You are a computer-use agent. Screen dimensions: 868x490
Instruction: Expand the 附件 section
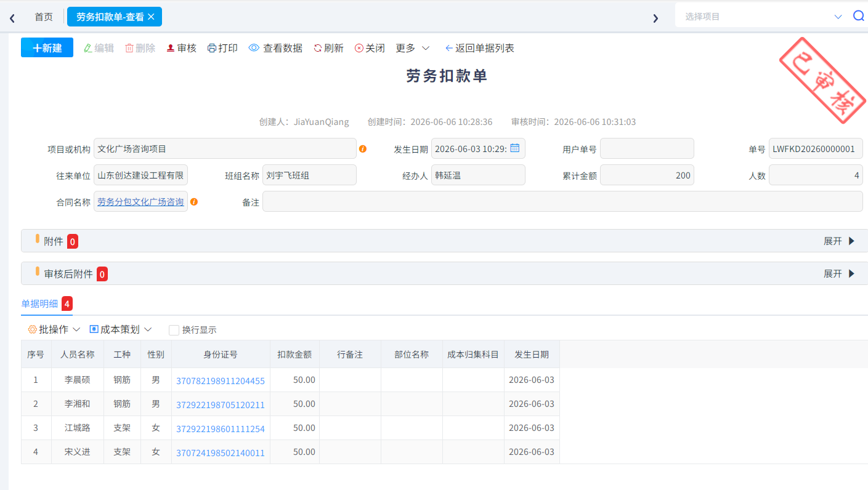[x=840, y=241]
